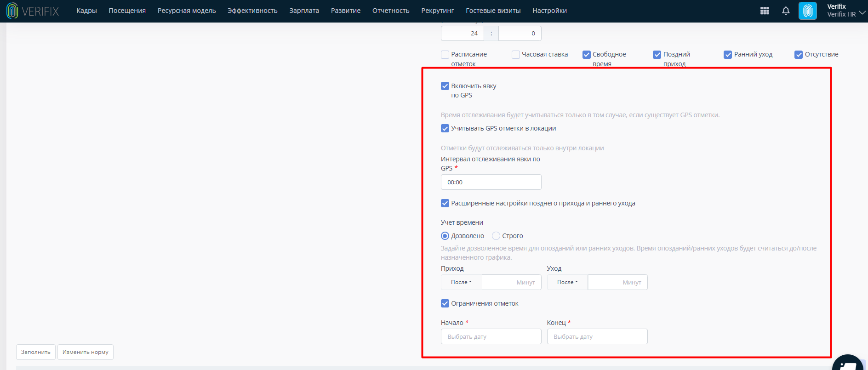
Task: Open the Гостевые визиты menu
Action: tap(493, 11)
